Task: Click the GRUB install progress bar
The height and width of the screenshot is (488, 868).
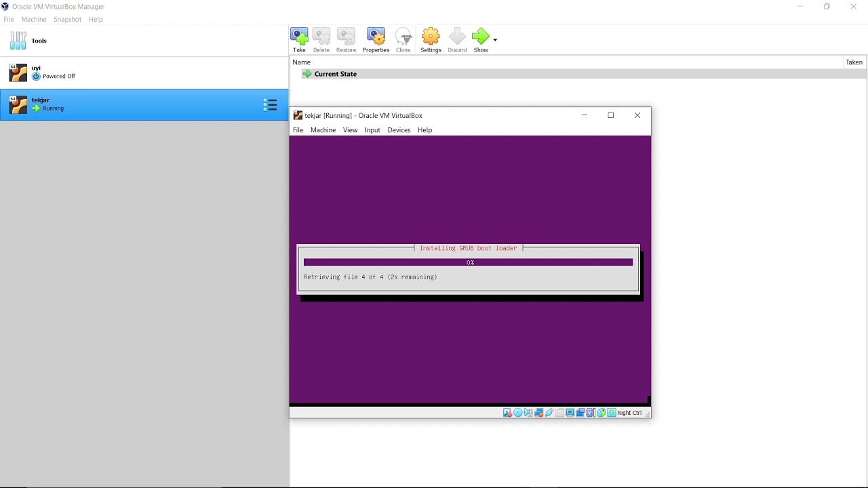Action: 468,262
